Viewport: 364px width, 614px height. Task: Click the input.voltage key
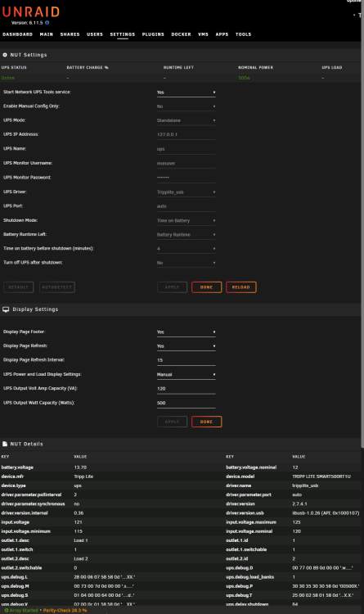(16, 522)
